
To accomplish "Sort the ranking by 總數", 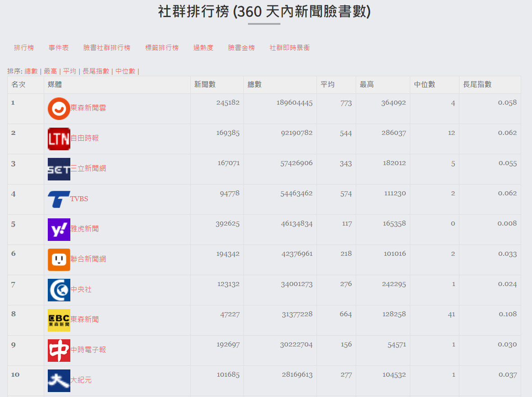I will tap(31, 71).
